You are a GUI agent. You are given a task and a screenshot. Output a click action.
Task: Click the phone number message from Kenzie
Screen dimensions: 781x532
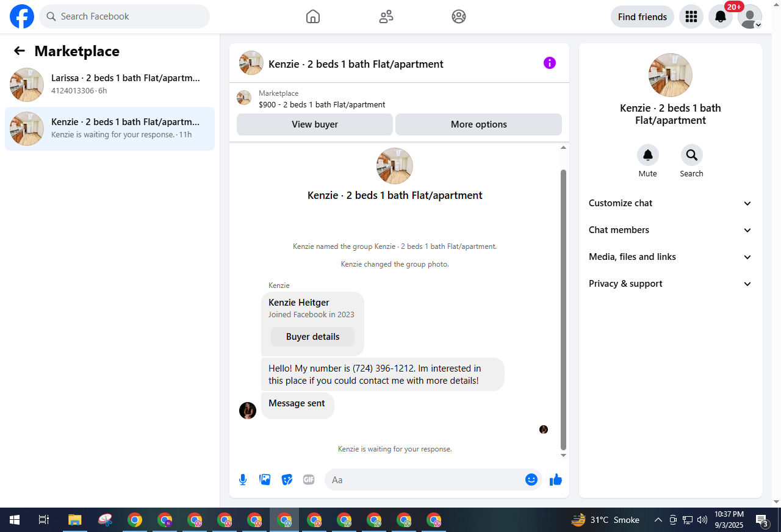click(x=383, y=374)
